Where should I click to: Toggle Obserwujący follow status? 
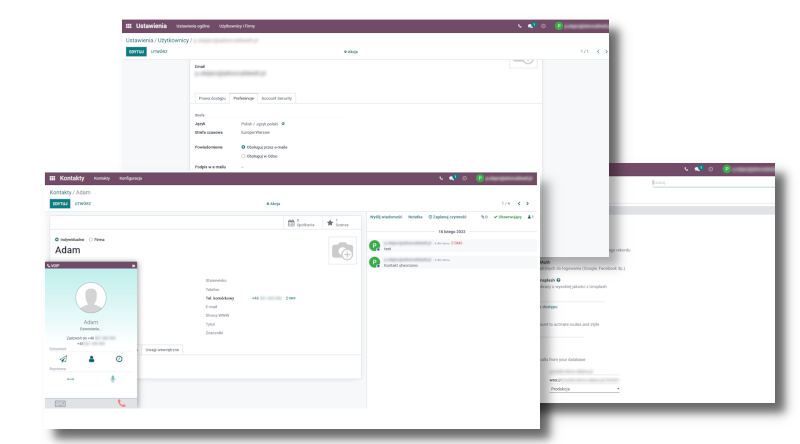tap(508, 217)
